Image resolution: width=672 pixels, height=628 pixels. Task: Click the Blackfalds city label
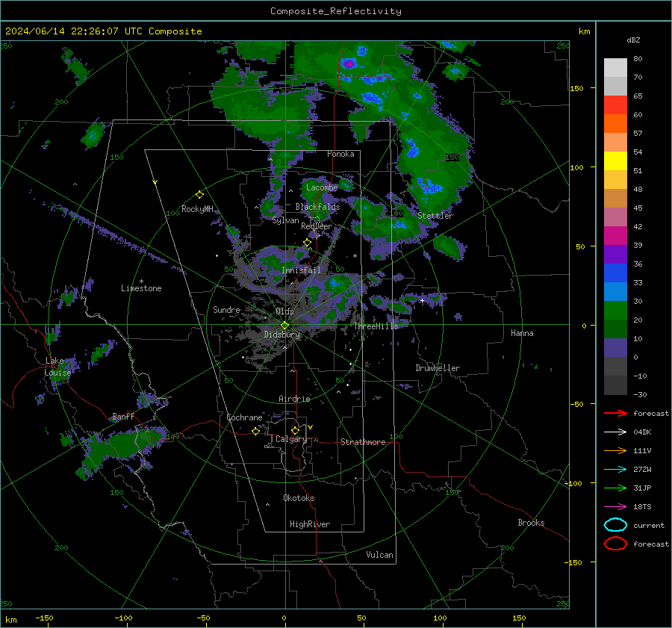[317, 207]
